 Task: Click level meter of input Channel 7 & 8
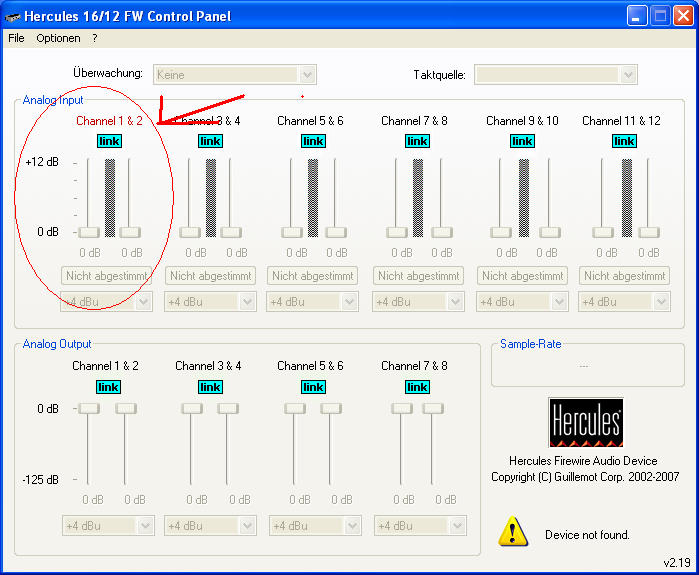418,197
